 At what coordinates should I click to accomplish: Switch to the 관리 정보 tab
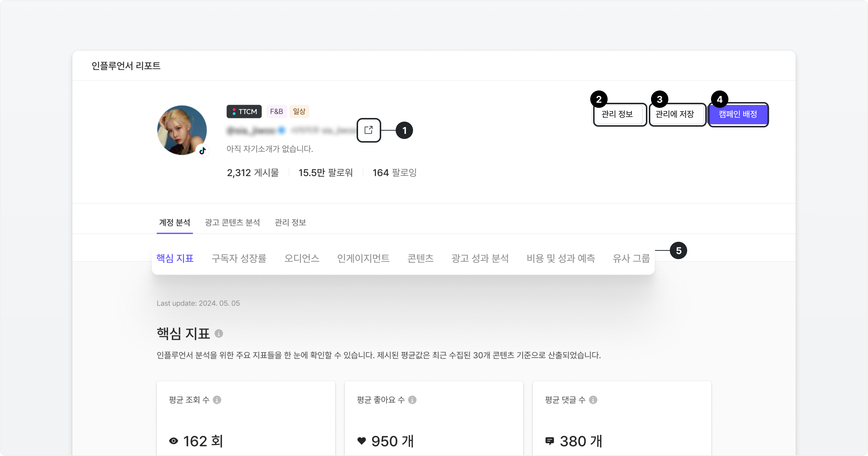click(290, 222)
